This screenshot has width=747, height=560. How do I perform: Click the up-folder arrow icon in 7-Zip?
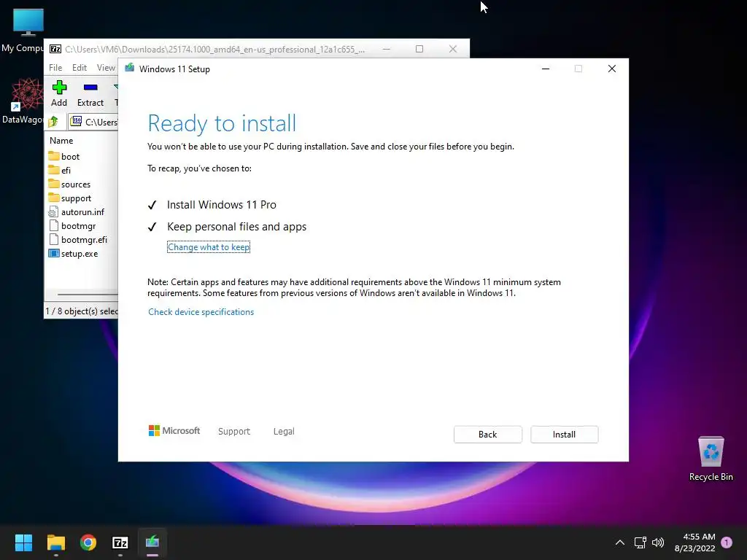(x=53, y=122)
